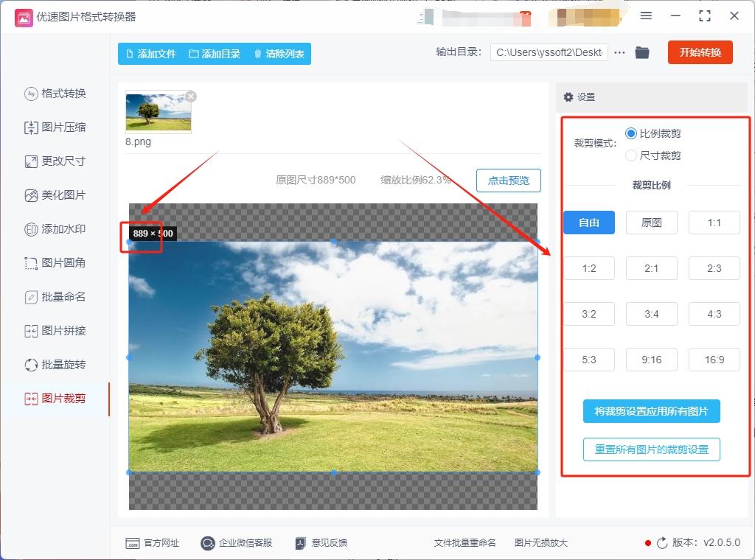Click the settings gear icon
The image size is (755, 560).
coord(568,97)
